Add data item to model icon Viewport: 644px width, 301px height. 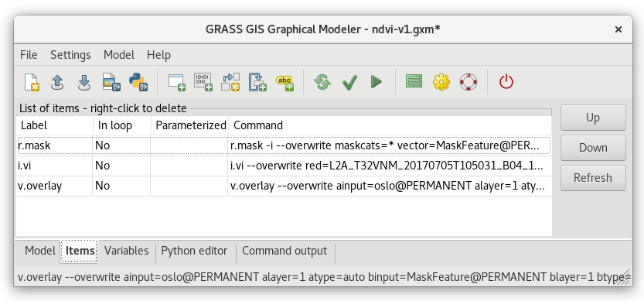(x=203, y=82)
